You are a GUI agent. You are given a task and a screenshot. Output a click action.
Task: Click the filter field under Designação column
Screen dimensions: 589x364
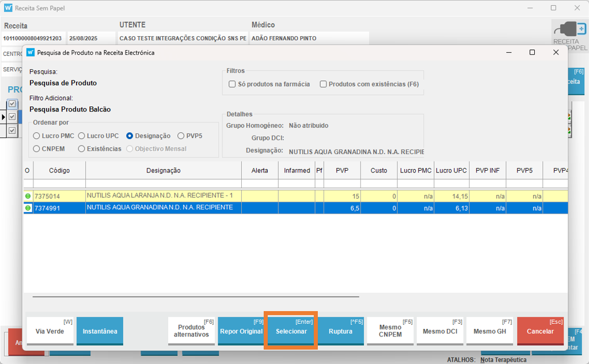click(x=164, y=183)
